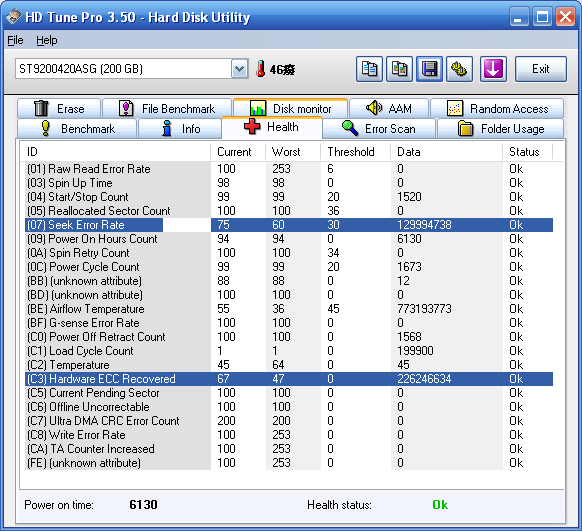Viewport: 582px width, 531px height.
Task: Select the Airflow Temperature row
Action: tap(289, 309)
